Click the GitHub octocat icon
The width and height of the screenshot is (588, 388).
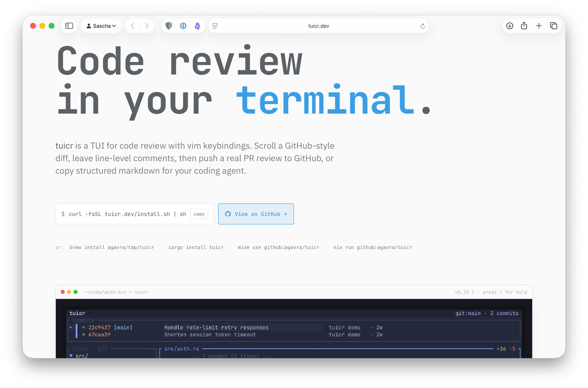click(x=228, y=214)
